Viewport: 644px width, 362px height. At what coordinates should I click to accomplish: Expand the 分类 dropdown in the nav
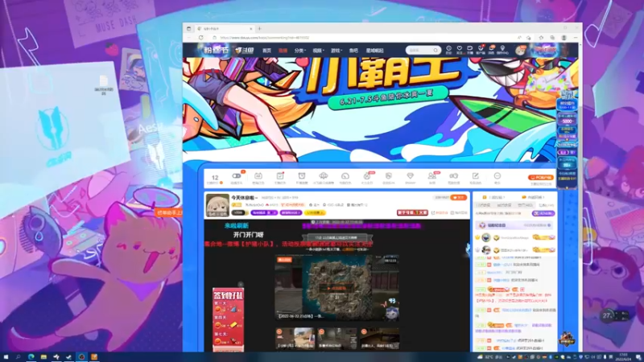299,51
